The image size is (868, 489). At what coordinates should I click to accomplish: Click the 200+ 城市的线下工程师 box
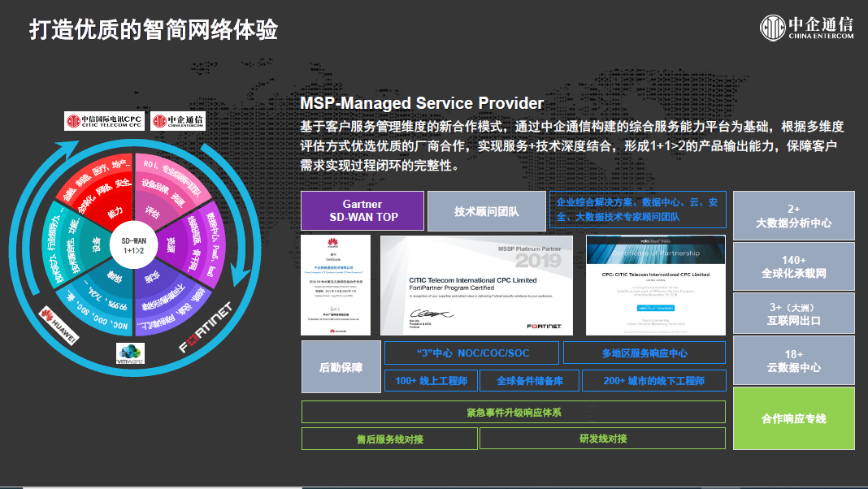[x=654, y=381]
